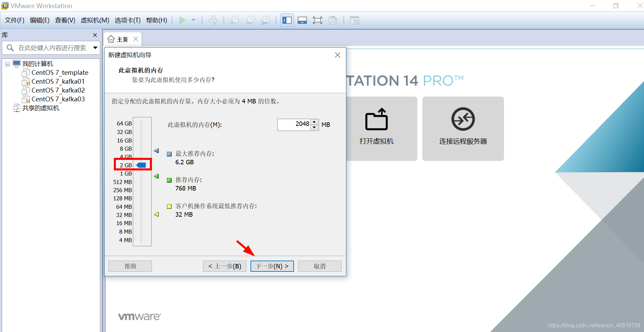Click the 下一步(N) > next button
This screenshot has width=644, height=332.
pos(272,266)
